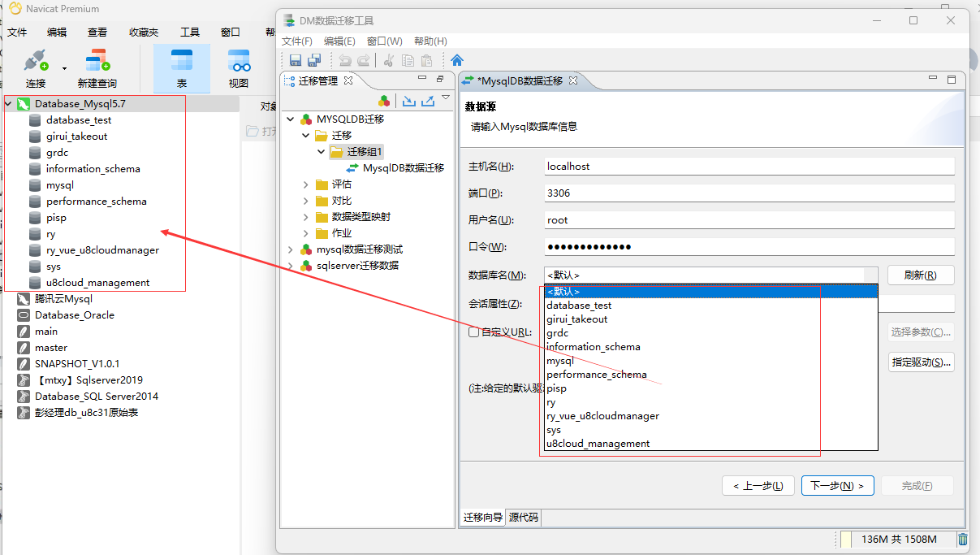Minimize the 迁移管理 panel

click(421, 78)
